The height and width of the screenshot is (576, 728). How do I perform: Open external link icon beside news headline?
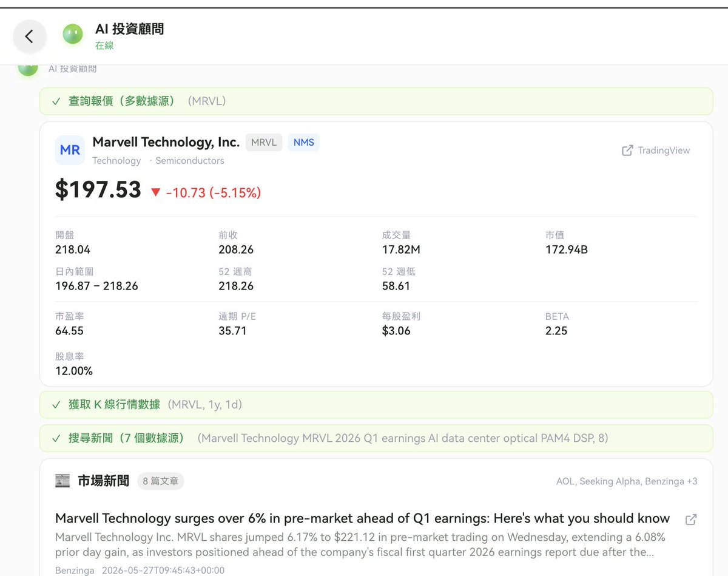click(x=691, y=520)
